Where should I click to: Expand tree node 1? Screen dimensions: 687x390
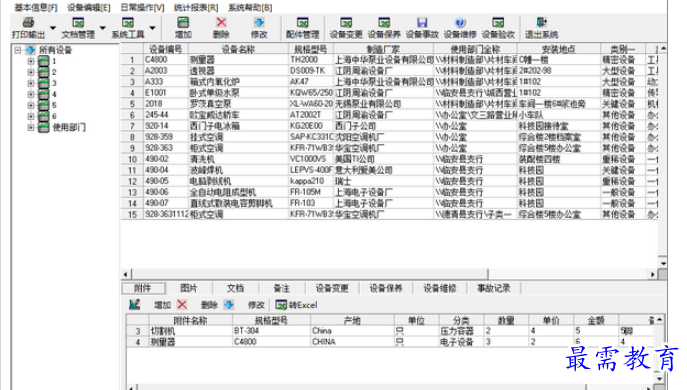coord(31,61)
